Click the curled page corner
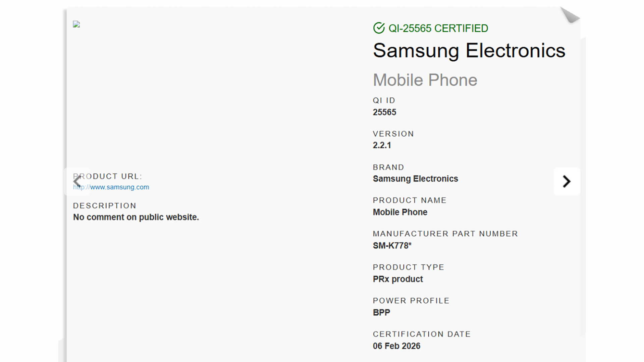Screen dimensions: 644x362 pyautogui.click(x=570, y=15)
